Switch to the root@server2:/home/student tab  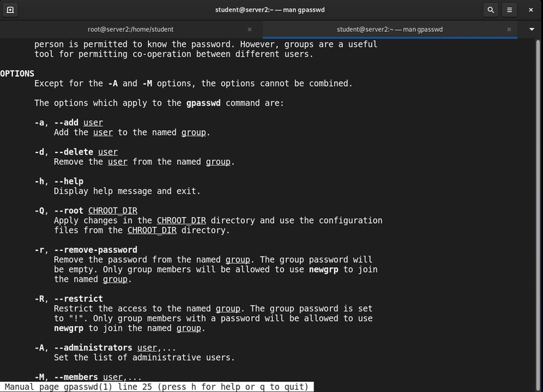[130, 29]
